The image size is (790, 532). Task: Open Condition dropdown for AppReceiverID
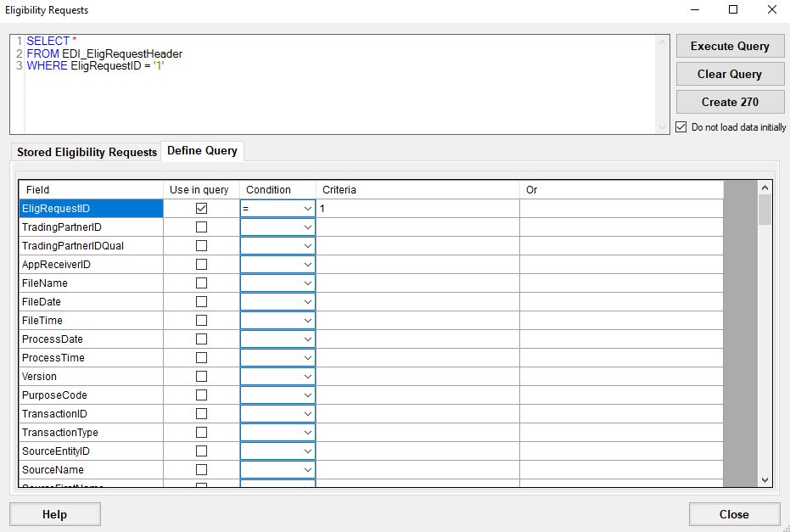click(x=277, y=265)
